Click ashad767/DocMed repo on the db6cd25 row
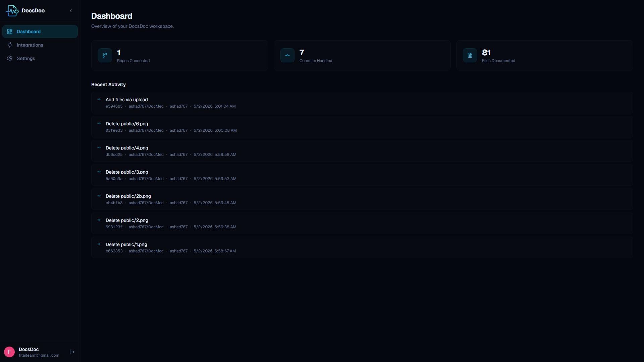 pyautogui.click(x=146, y=155)
